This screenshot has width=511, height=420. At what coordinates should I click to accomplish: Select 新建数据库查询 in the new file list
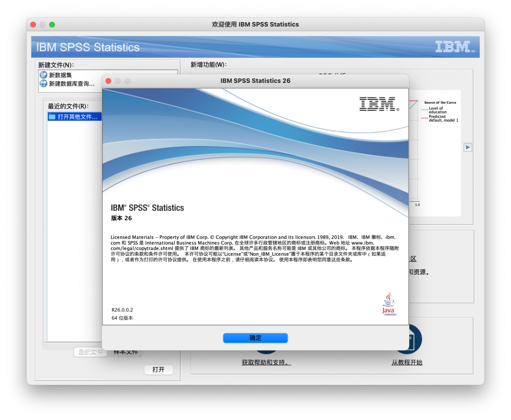click(72, 84)
